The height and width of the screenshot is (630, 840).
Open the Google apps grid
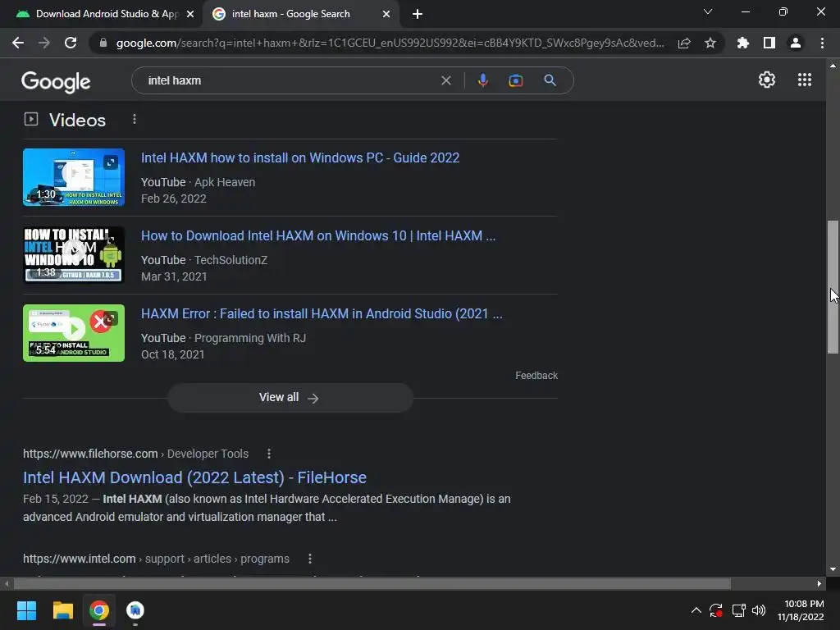[805, 80]
